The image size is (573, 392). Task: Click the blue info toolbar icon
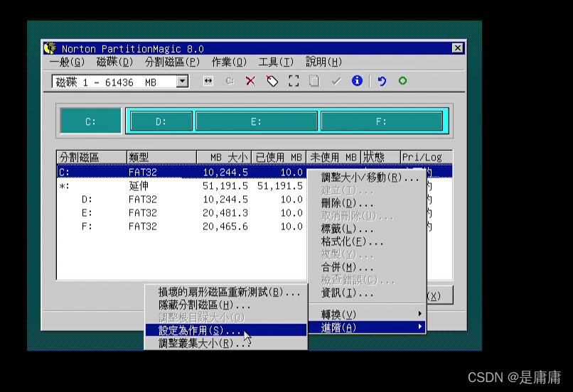click(357, 80)
